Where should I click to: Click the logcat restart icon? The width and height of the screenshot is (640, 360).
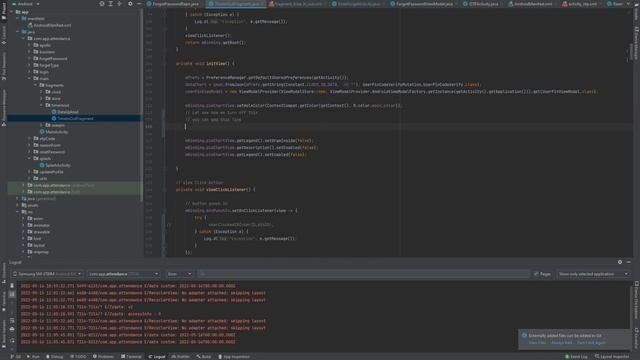[x=12, y=340]
